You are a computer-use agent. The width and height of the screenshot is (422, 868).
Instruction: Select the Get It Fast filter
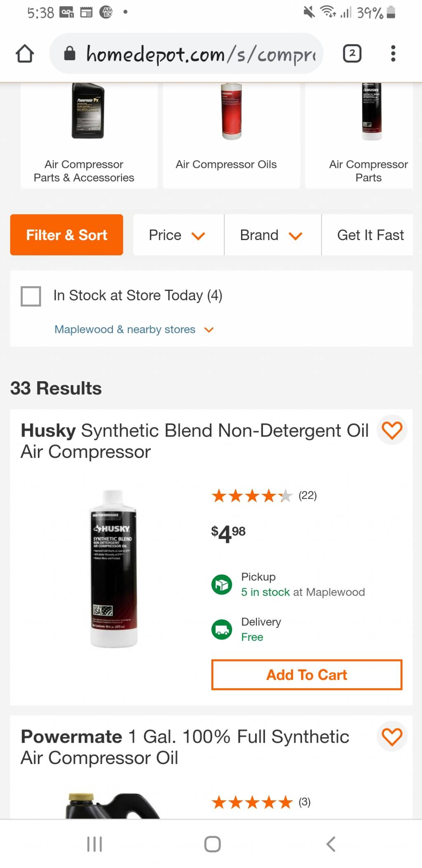click(x=370, y=235)
